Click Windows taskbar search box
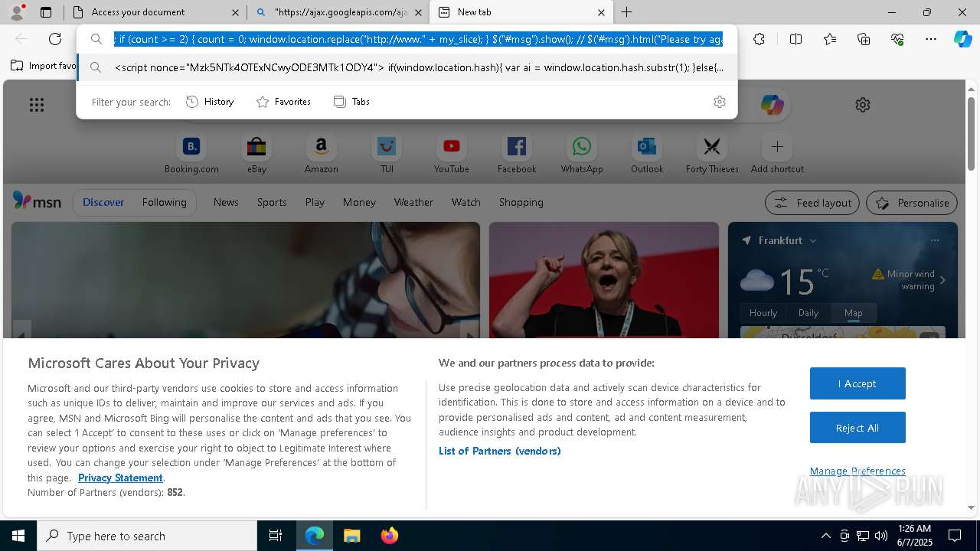The width and height of the screenshot is (980, 551). [147, 536]
